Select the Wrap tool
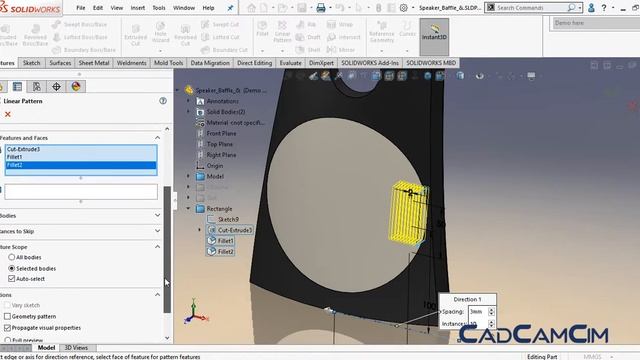 (x=340, y=24)
